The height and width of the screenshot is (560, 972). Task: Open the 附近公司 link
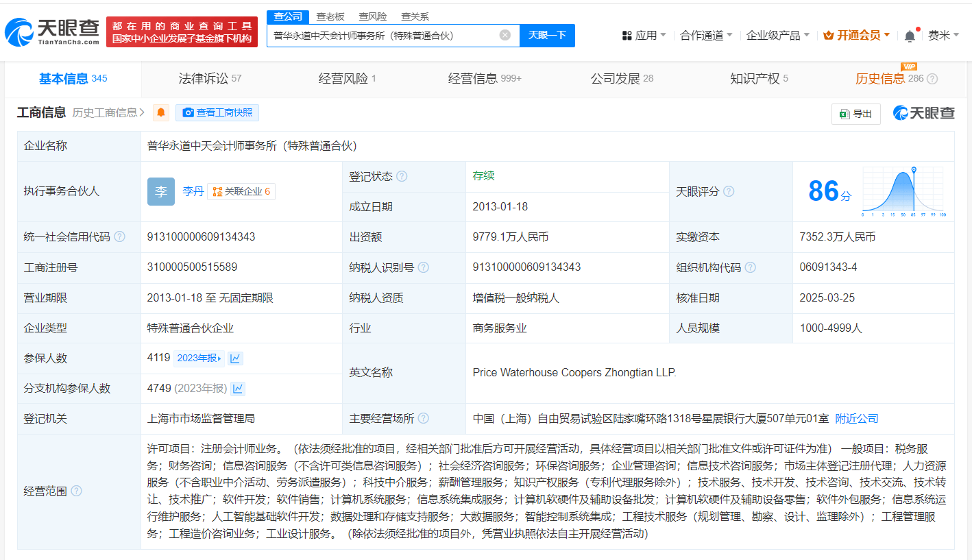[856, 418]
